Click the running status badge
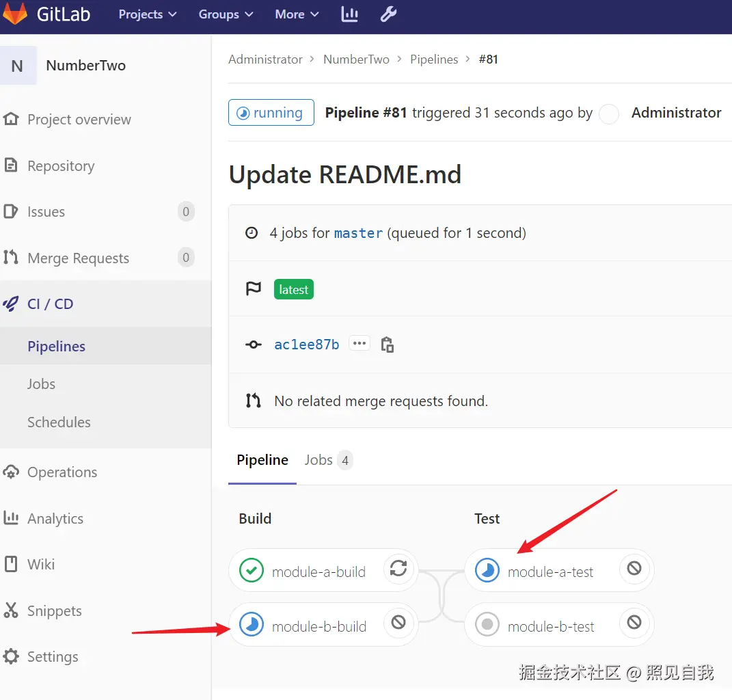Screen dimensions: 732x700 tap(271, 113)
